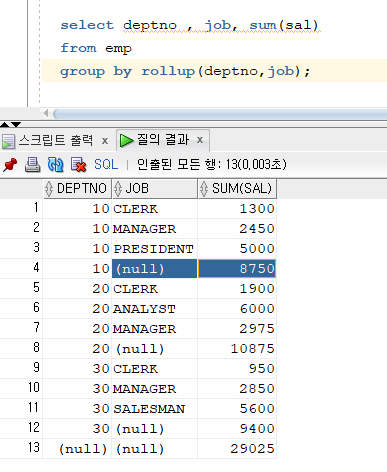Image resolution: width=387 pixels, height=472 pixels.
Task: Click the pin (freeze view) icon
Action: (10, 165)
